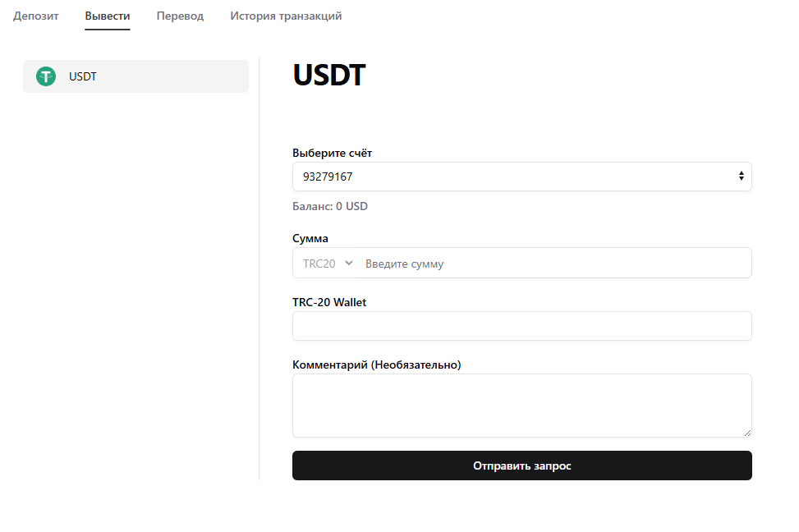Viewport: 799px width, 532px height.
Task: Click the comment box resize handle
Action: (747, 433)
